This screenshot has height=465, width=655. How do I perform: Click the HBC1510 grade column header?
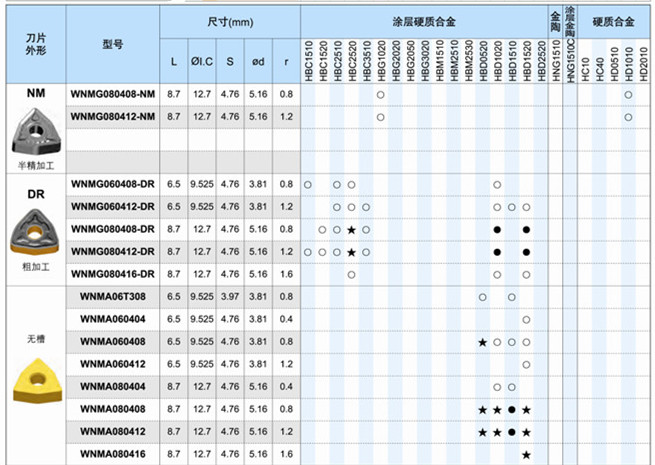(x=308, y=60)
